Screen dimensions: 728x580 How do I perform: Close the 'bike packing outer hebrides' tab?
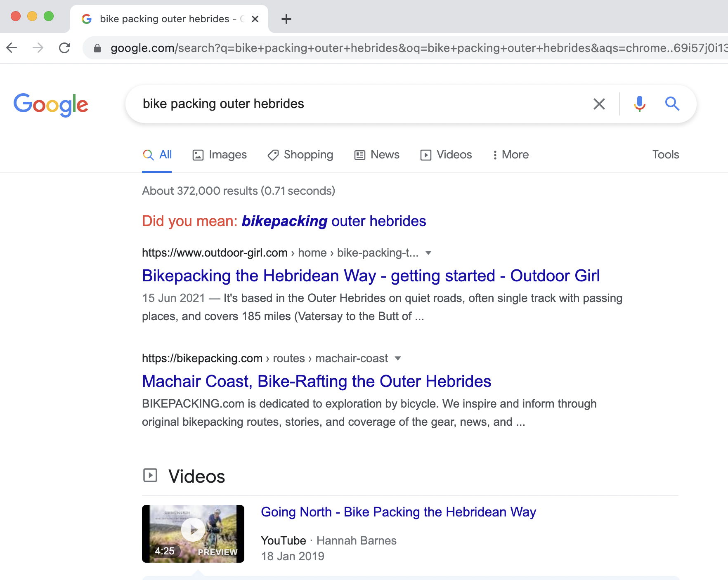coord(255,19)
